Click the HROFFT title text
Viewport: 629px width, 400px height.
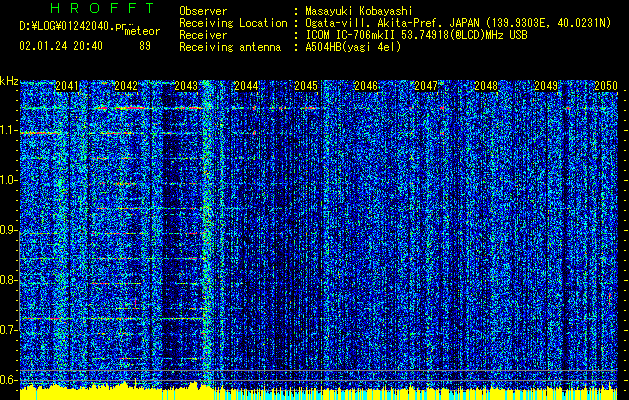(102, 8)
